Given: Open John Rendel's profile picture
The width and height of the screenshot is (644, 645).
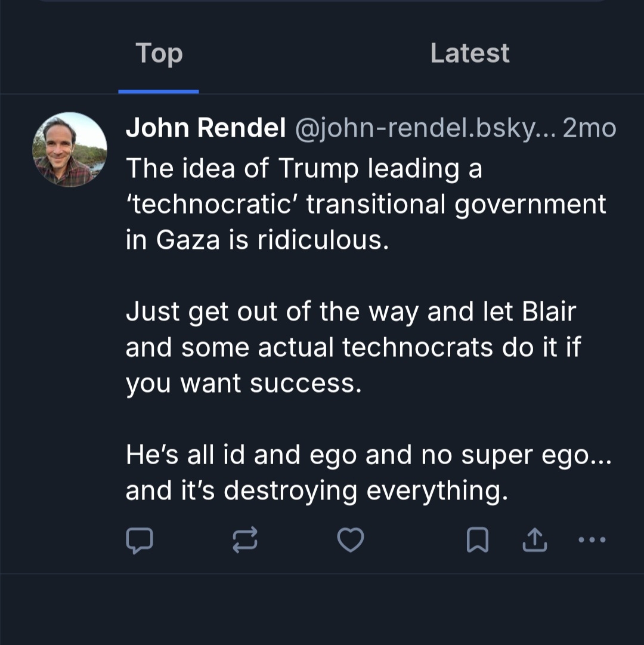Looking at the screenshot, I should click(70, 150).
